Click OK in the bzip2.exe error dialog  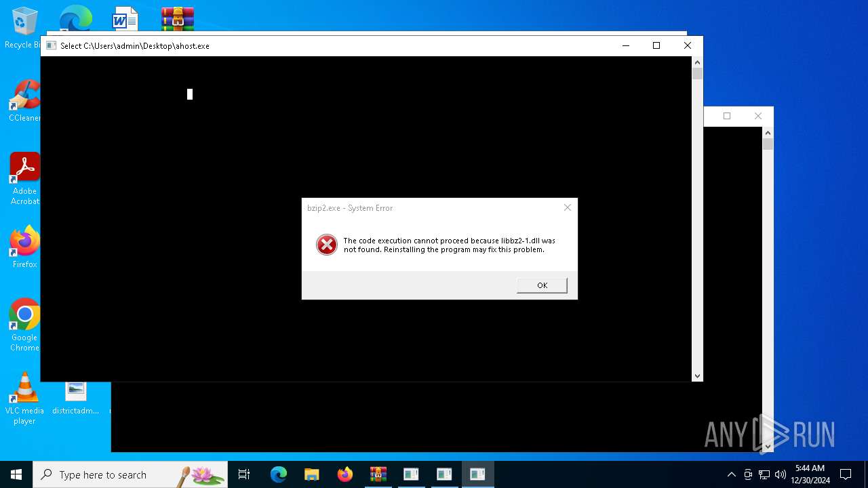coord(542,285)
